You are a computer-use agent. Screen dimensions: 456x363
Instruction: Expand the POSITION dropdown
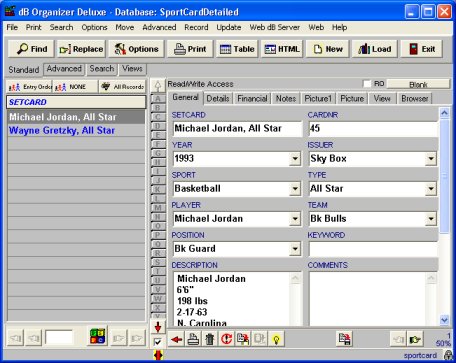[x=295, y=249]
